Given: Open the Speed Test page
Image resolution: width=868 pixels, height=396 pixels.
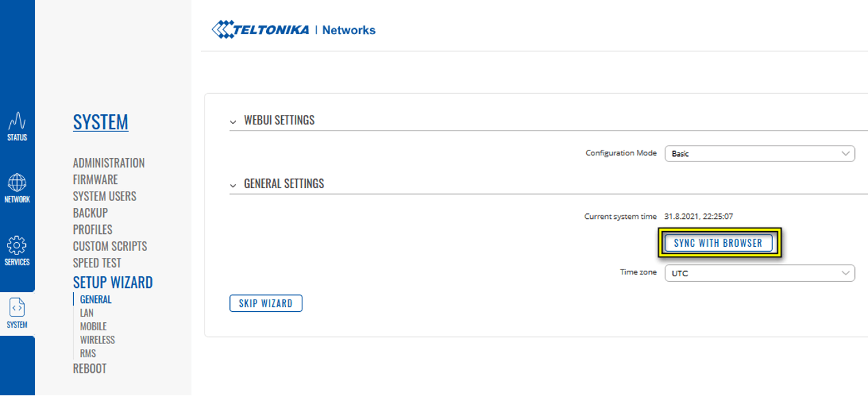Looking at the screenshot, I should pyautogui.click(x=96, y=263).
